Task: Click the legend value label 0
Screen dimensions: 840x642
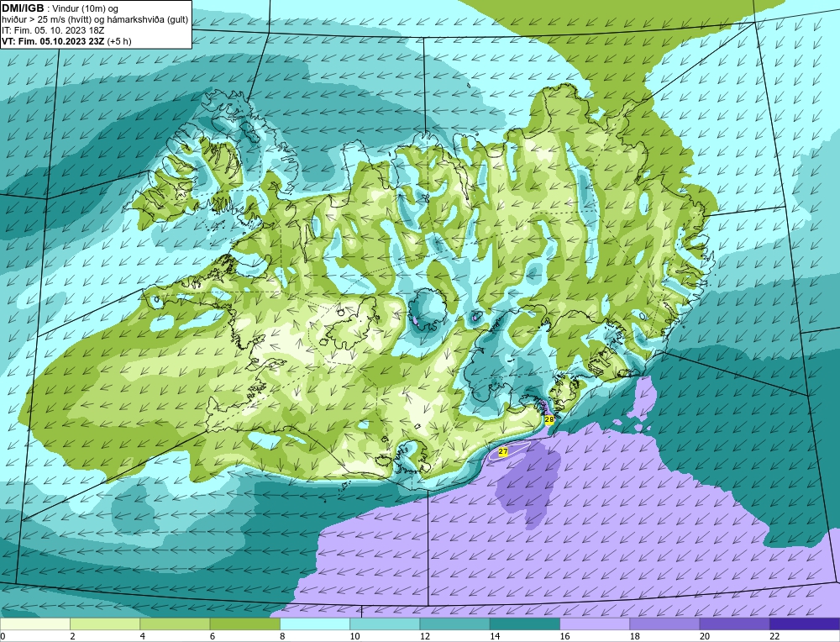Action: click(x=3, y=636)
